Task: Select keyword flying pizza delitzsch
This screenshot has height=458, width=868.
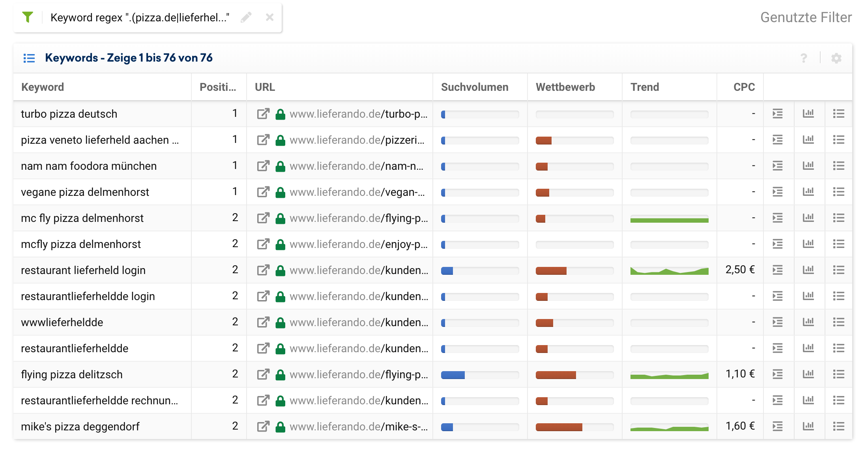Action: (x=72, y=374)
